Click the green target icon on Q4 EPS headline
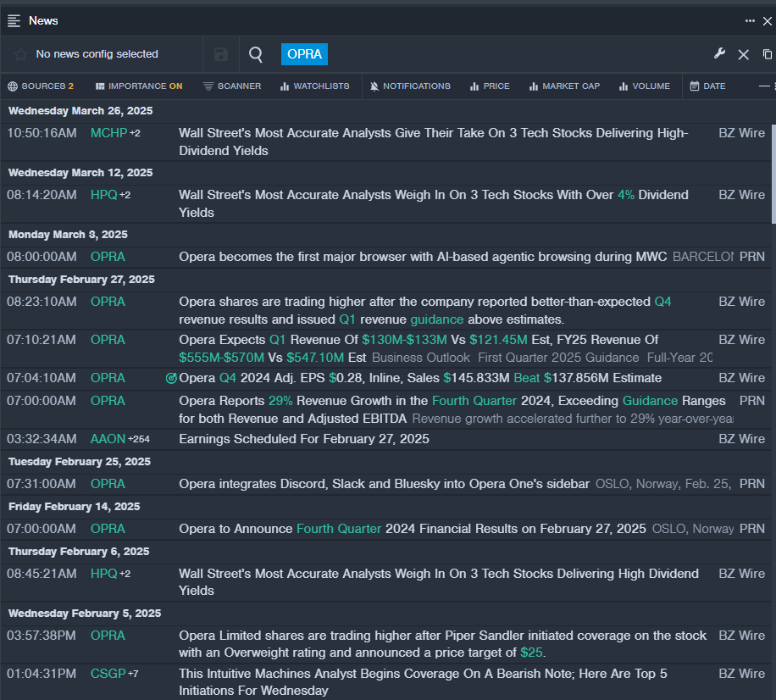The width and height of the screenshot is (776, 700). point(171,379)
